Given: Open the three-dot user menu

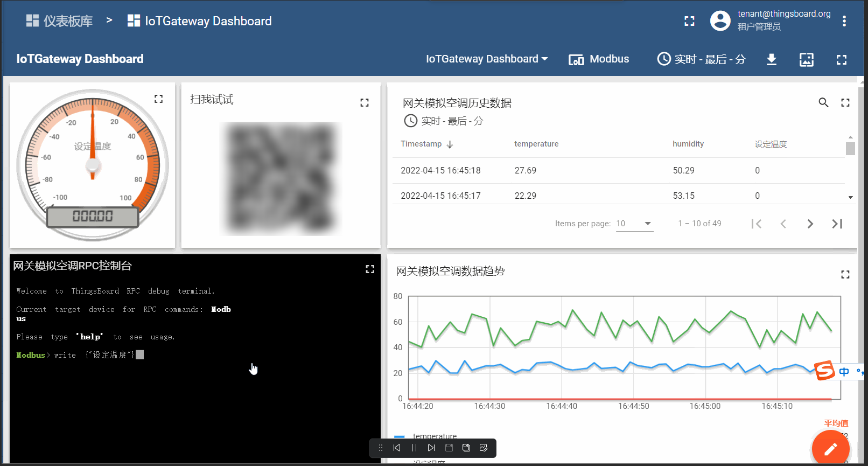Looking at the screenshot, I should [844, 21].
